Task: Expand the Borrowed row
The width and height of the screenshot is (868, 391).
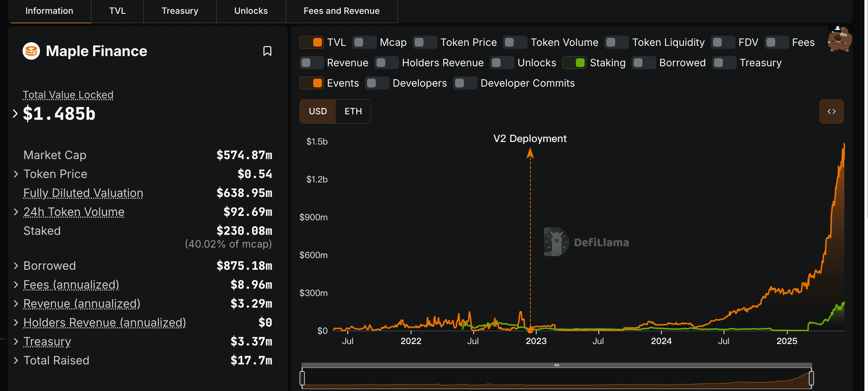Action: [16, 266]
